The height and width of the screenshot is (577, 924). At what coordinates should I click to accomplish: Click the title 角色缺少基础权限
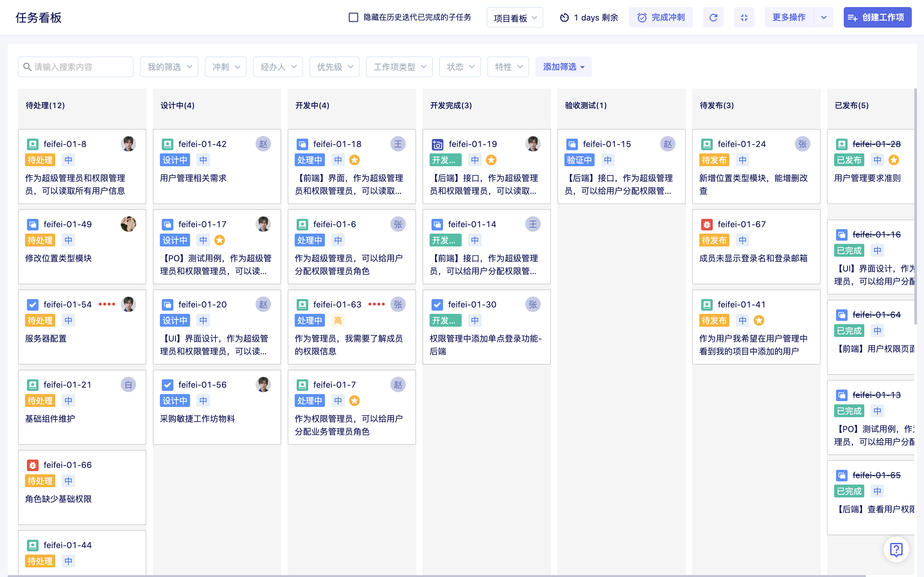click(x=58, y=499)
